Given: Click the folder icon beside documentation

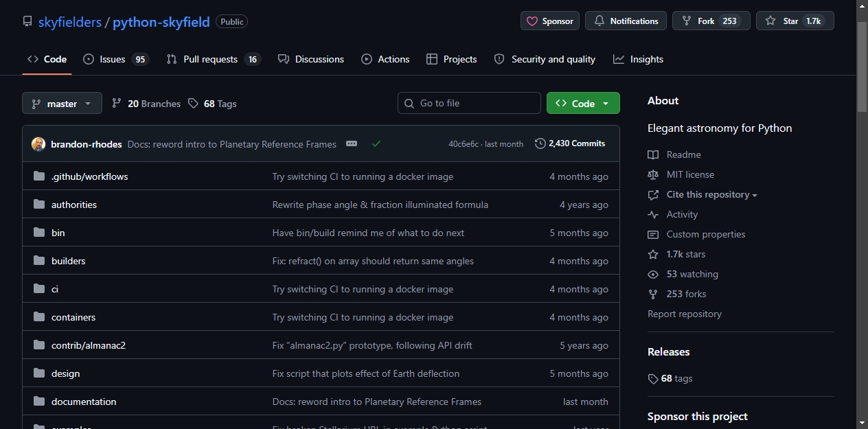Looking at the screenshot, I should pos(39,402).
